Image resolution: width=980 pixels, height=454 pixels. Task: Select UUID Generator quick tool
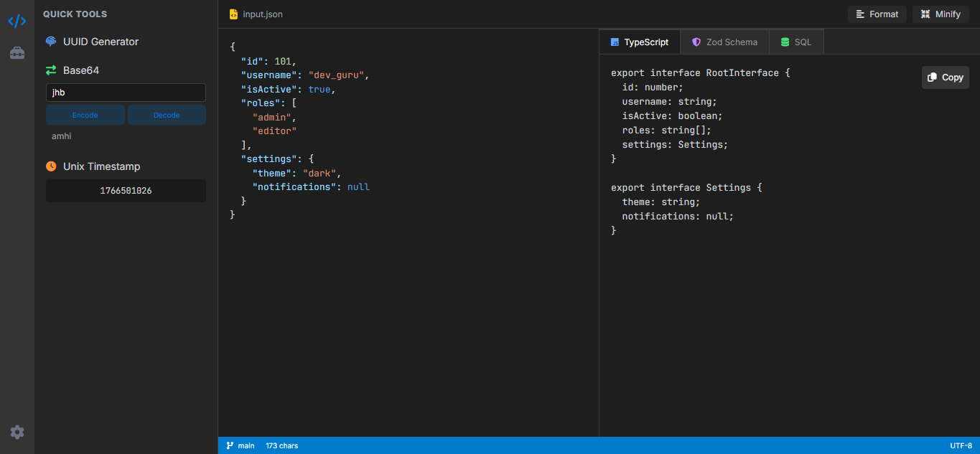[x=101, y=42]
